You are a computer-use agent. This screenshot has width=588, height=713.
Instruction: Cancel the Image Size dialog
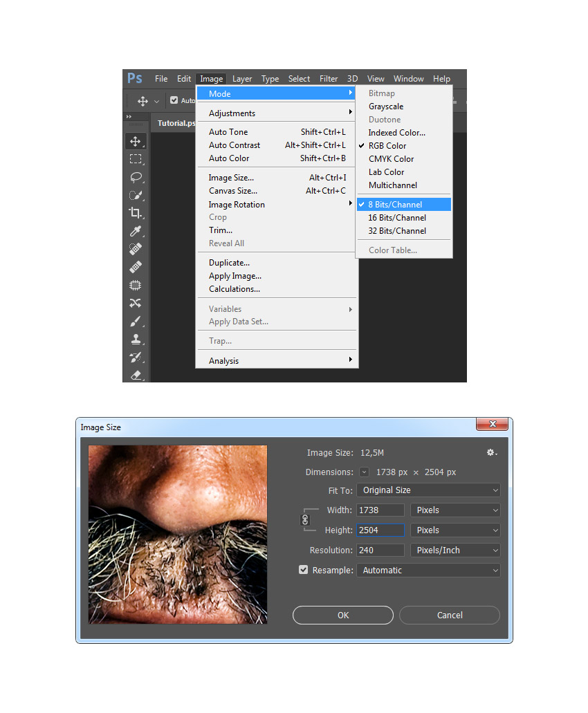450,615
